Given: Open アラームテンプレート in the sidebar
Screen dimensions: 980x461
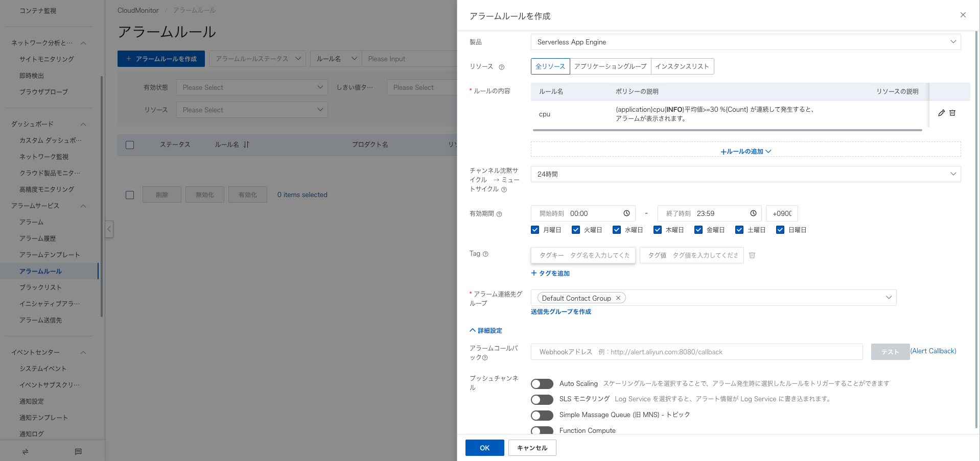Looking at the screenshot, I should click(50, 255).
